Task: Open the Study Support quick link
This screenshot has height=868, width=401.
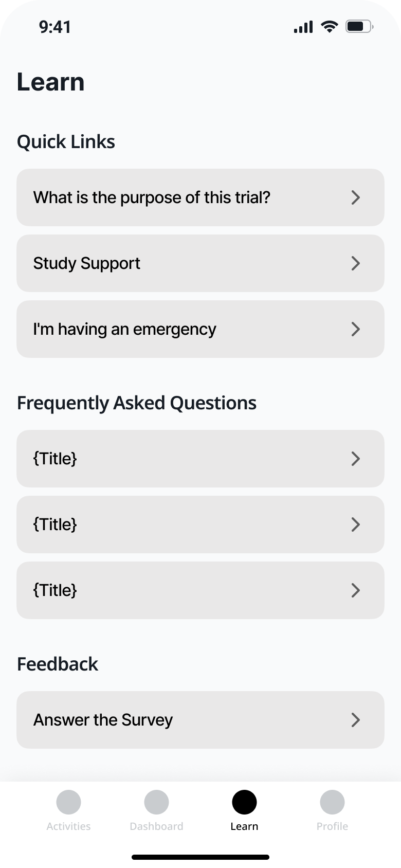Action: [x=87, y=263]
